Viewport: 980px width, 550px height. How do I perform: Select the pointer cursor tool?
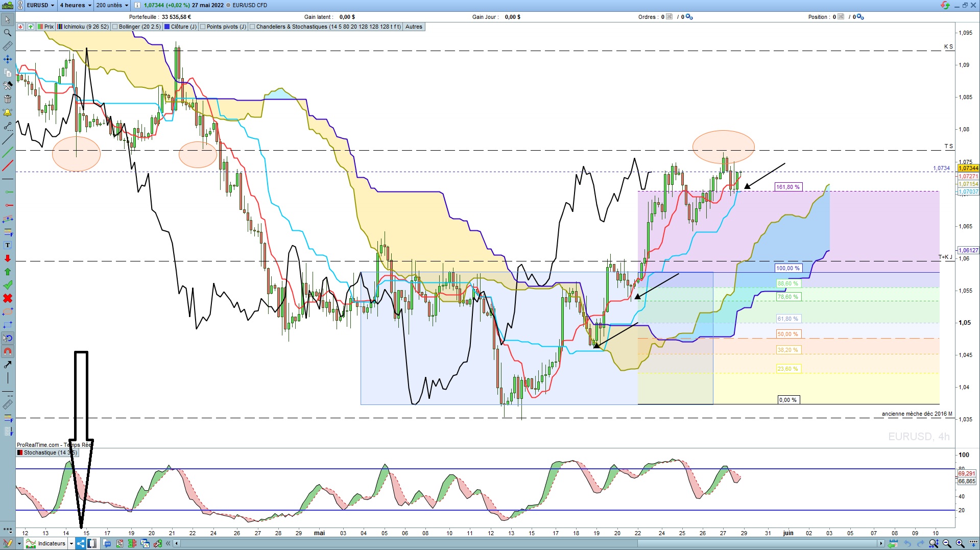pyautogui.click(x=8, y=20)
